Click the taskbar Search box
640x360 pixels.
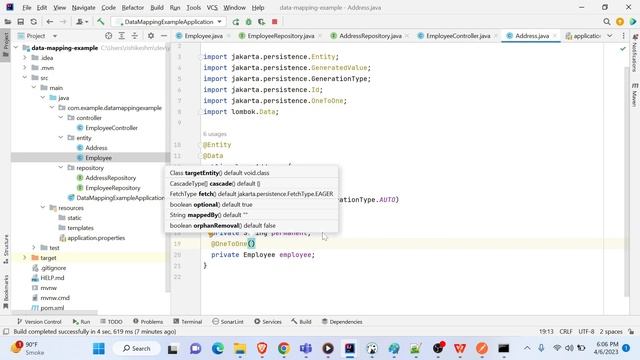(x=137, y=349)
